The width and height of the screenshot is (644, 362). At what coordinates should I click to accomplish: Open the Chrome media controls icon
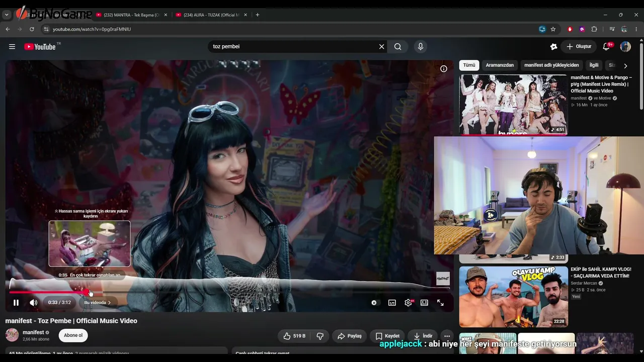click(612, 29)
